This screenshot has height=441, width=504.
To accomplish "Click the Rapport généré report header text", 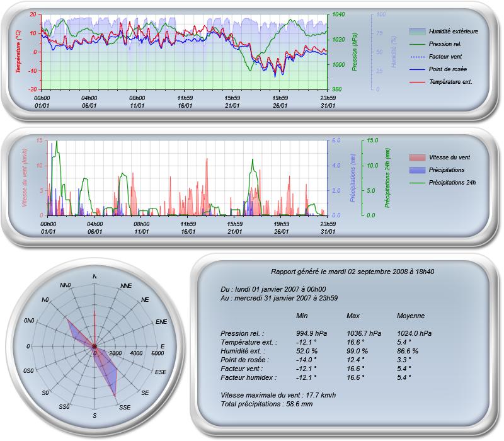I will pyautogui.click(x=352, y=272).
